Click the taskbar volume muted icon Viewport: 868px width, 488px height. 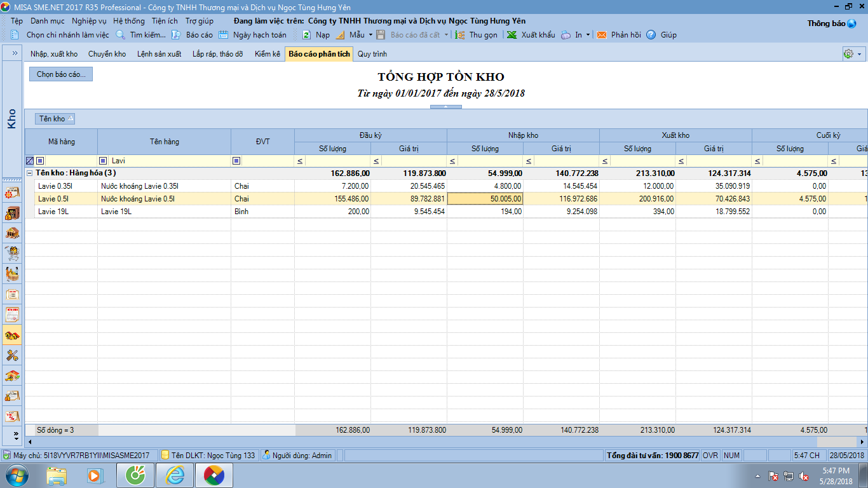pos(803,476)
